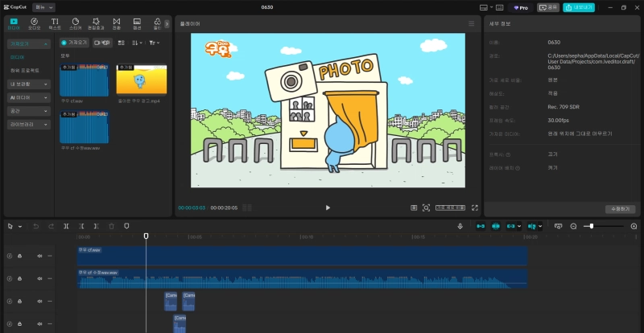This screenshot has width=644, height=333.
Task: Click the 내보내기 export button
Action: click(x=578, y=7)
